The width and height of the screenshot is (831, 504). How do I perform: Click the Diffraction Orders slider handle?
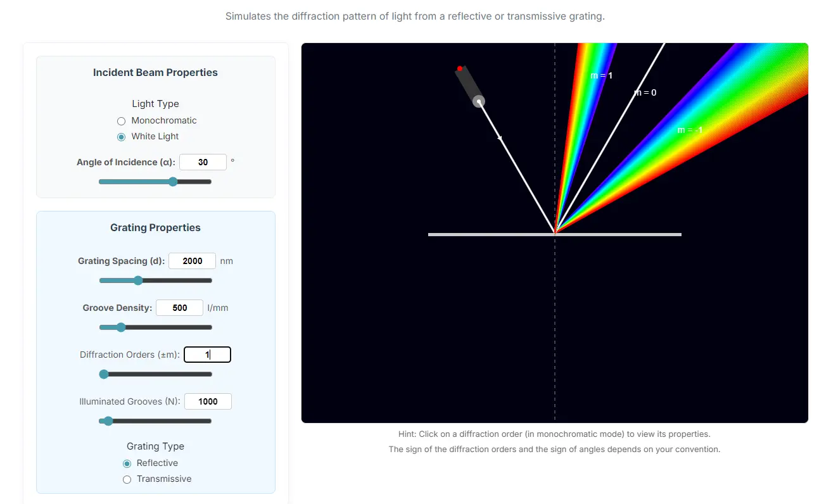click(104, 374)
